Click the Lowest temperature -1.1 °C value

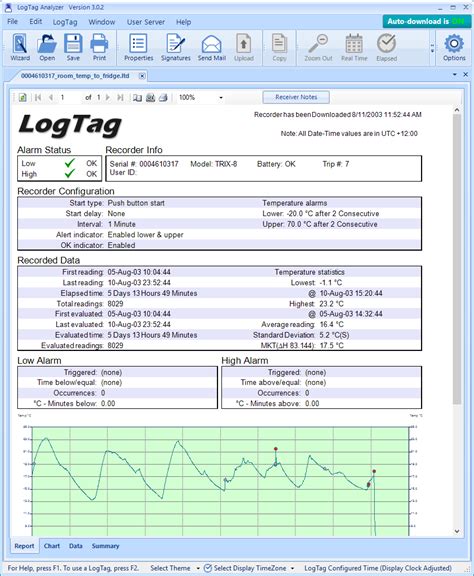point(331,282)
